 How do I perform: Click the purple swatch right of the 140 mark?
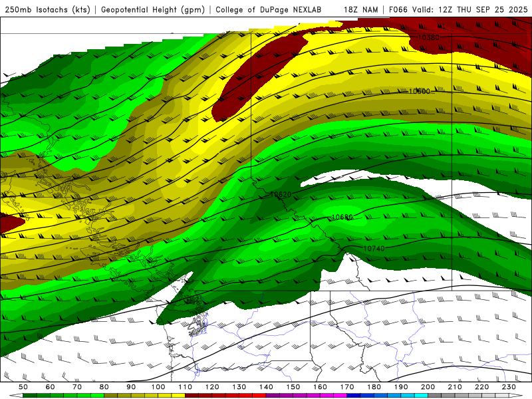[x=273, y=396]
